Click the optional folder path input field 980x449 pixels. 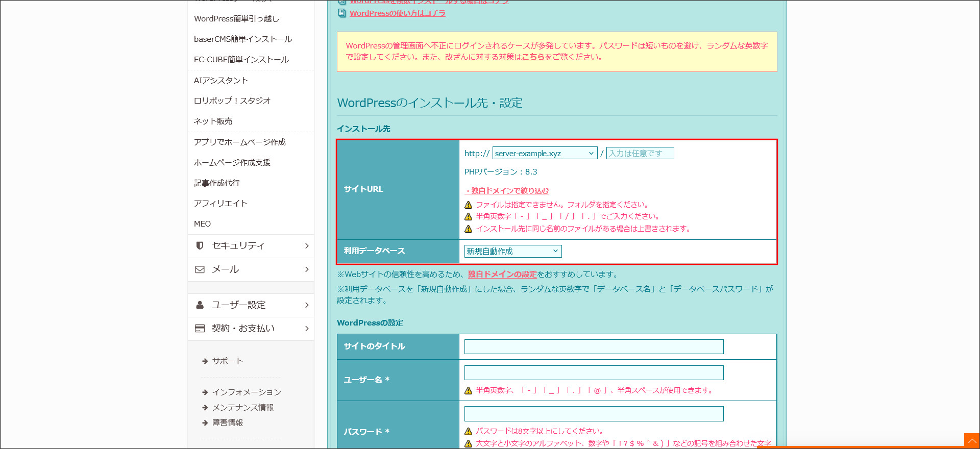coord(640,153)
